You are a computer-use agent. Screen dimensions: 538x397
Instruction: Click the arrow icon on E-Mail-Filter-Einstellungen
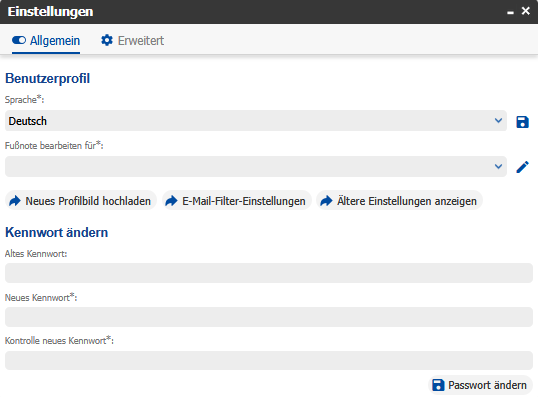pyautogui.click(x=172, y=201)
